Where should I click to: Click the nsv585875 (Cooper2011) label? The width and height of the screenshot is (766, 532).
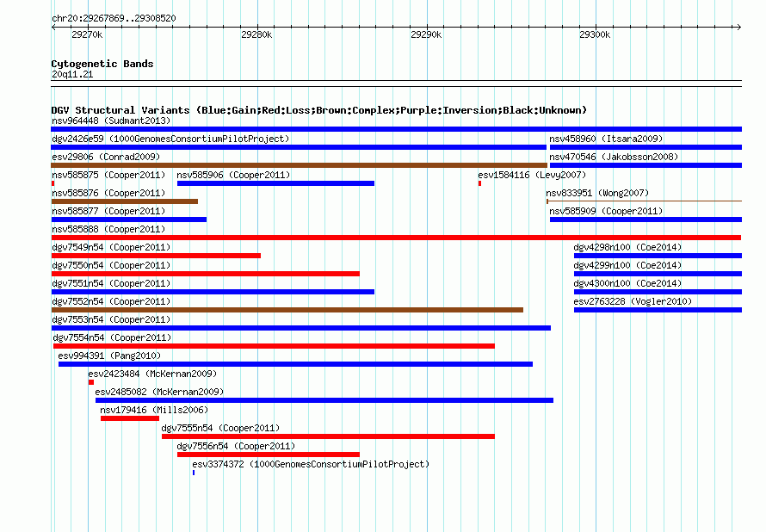tap(108, 175)
